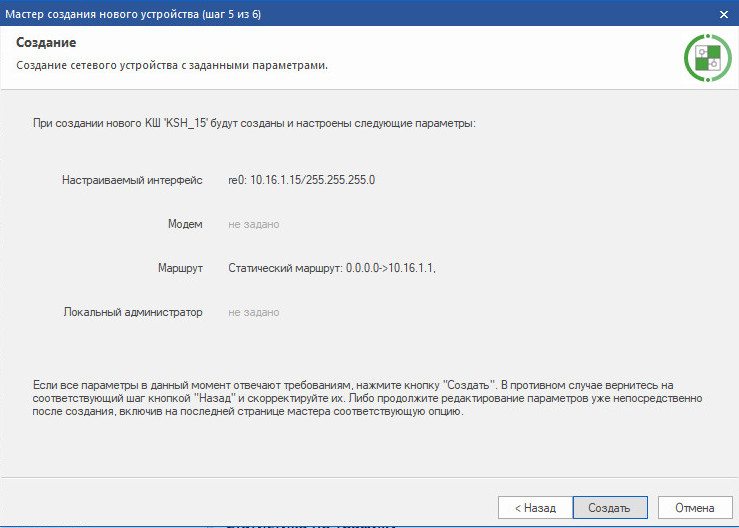Click the Маршрут label

pos(180,268)
